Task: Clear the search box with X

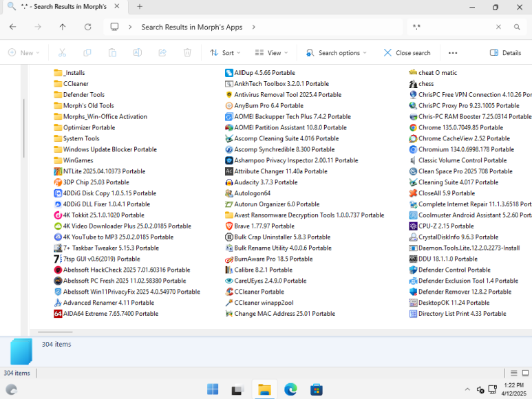Action: 498,27
